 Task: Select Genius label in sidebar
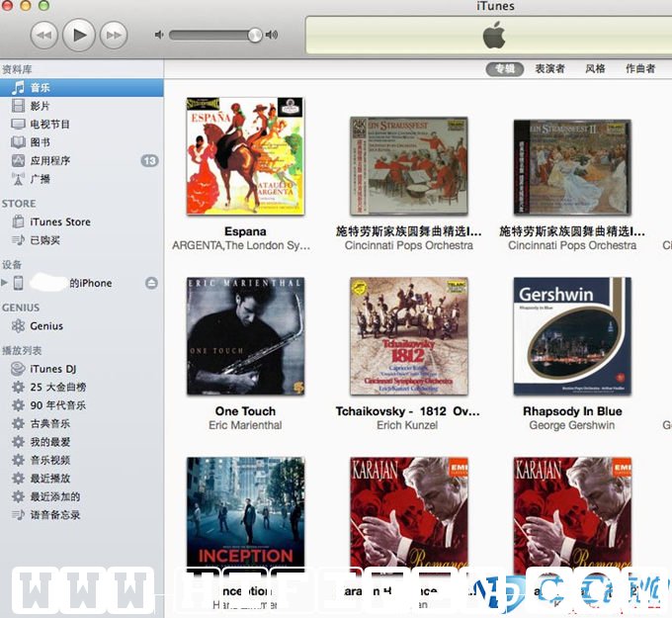(46, 326)
